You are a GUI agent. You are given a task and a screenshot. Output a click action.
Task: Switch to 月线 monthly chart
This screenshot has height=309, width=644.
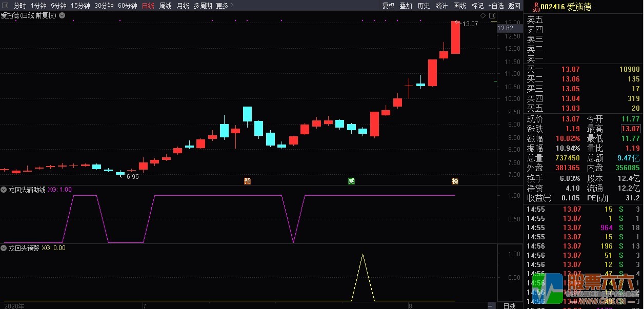[x=183, y=6]
